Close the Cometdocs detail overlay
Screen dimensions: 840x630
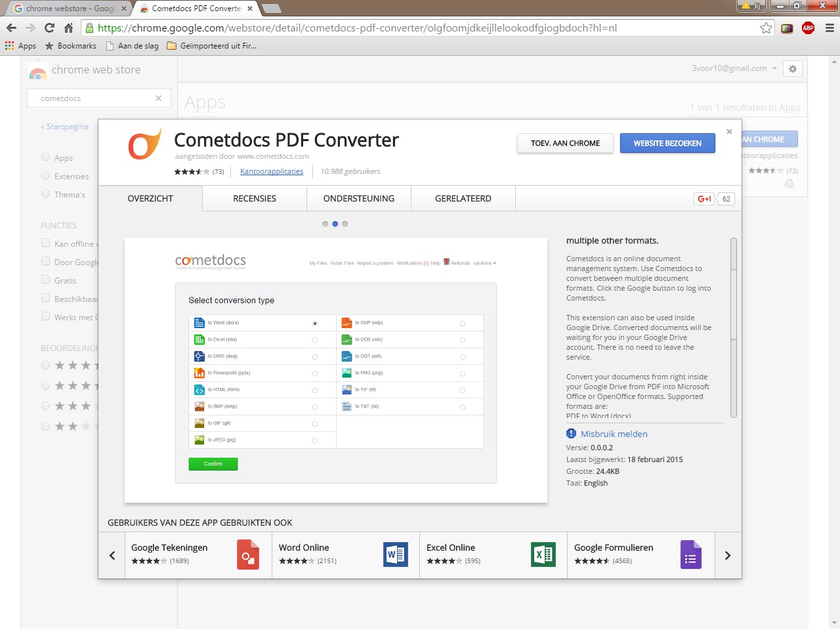point(729,132)
